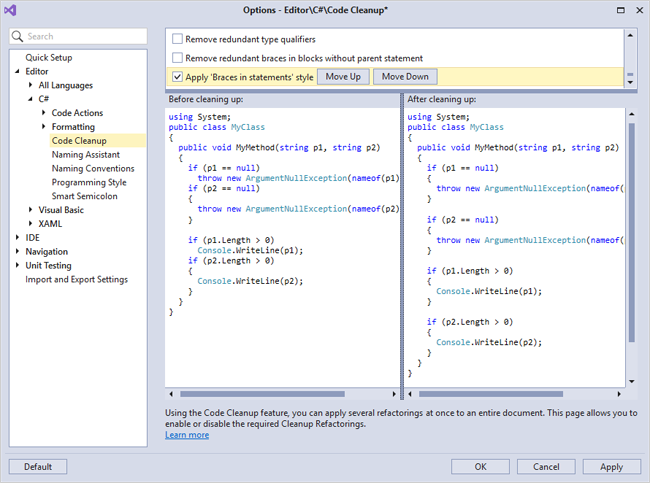This screenshot has height=483, width=650.
Task: Click left scroll arrow under Before code pane
Action: pos(171,394)
